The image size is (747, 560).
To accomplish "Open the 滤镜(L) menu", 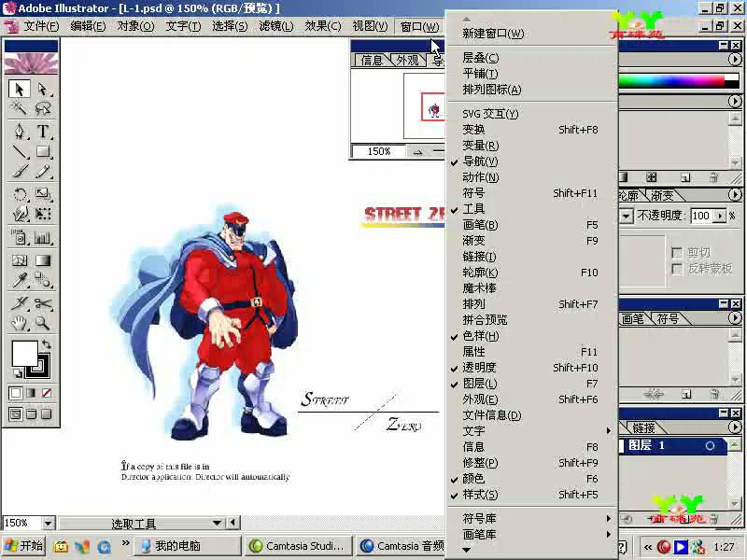I will 275,26.
